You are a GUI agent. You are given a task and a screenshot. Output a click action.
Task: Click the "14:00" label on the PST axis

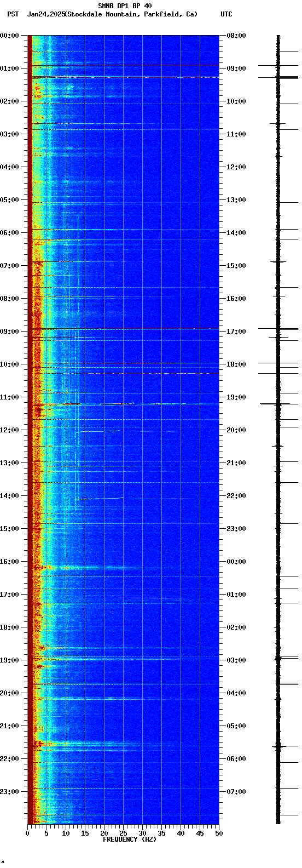click(9, 496)
